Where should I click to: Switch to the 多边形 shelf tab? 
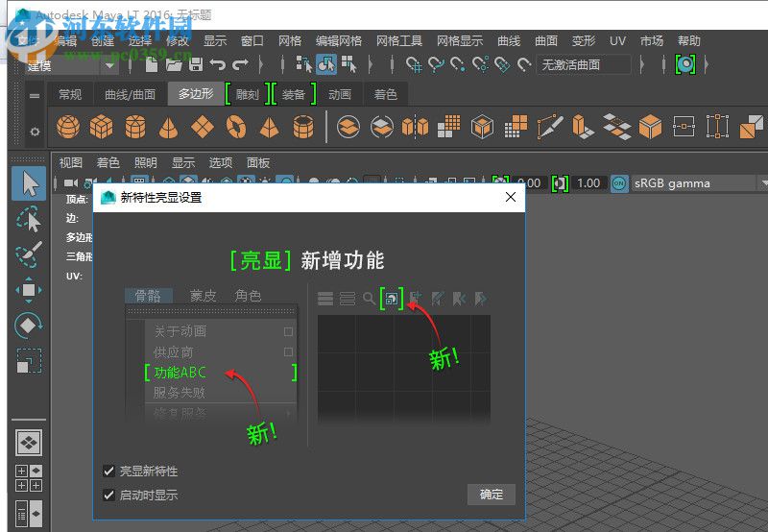tap(196, 93)
